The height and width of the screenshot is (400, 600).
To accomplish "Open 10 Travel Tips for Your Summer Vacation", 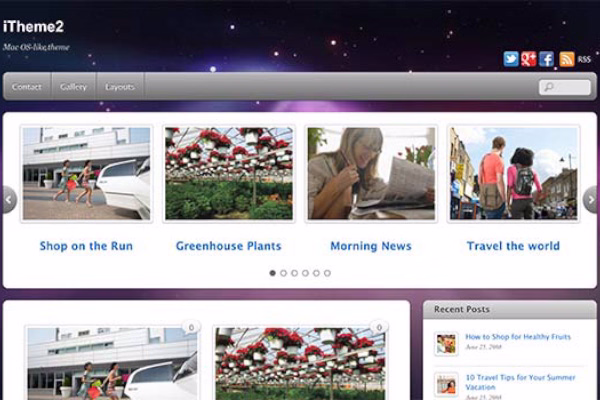I will [x=520, y=382].
